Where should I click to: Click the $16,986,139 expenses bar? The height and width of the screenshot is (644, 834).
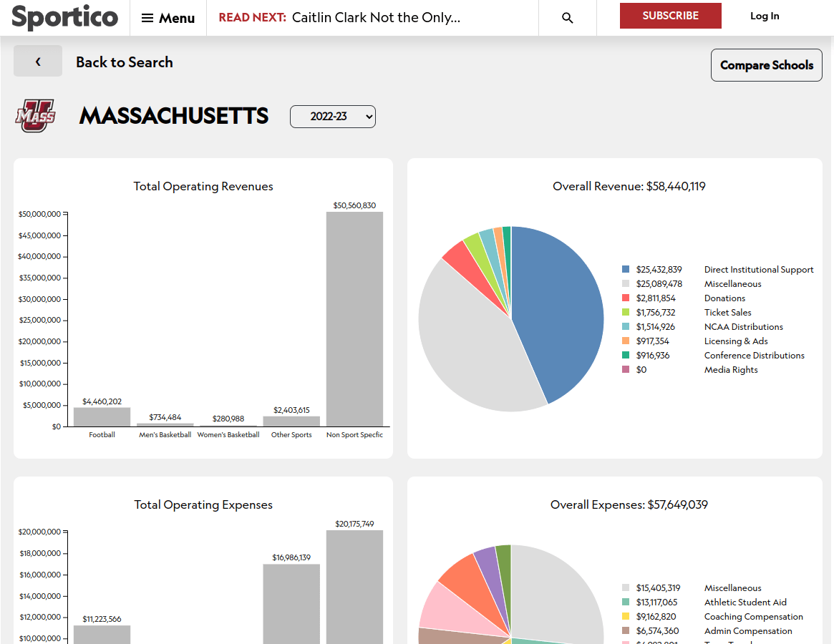[291, 604]
